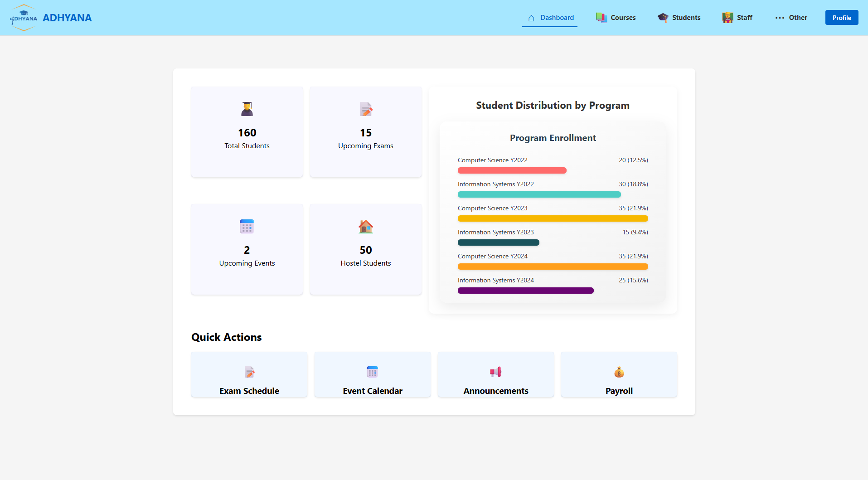Screen dimensions: 868x480
Task: Click the dark teal Information Systems Y2023 bar
Action: coord(499,242)
